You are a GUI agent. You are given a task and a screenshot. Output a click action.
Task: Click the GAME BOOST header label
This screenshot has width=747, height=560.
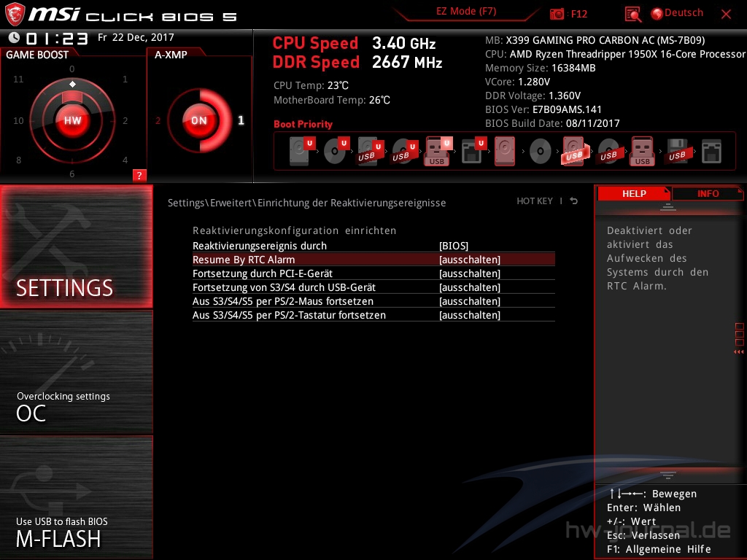pyautogui.click(x=37, y=55)
